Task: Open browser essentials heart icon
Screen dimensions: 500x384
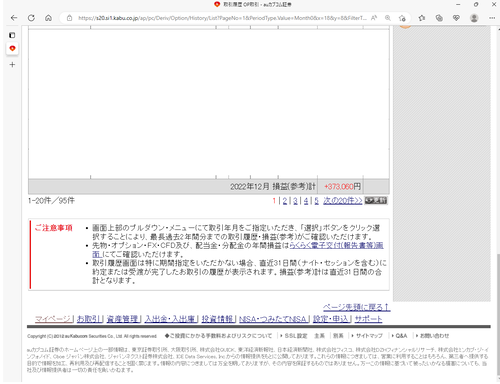Action: 456,18
